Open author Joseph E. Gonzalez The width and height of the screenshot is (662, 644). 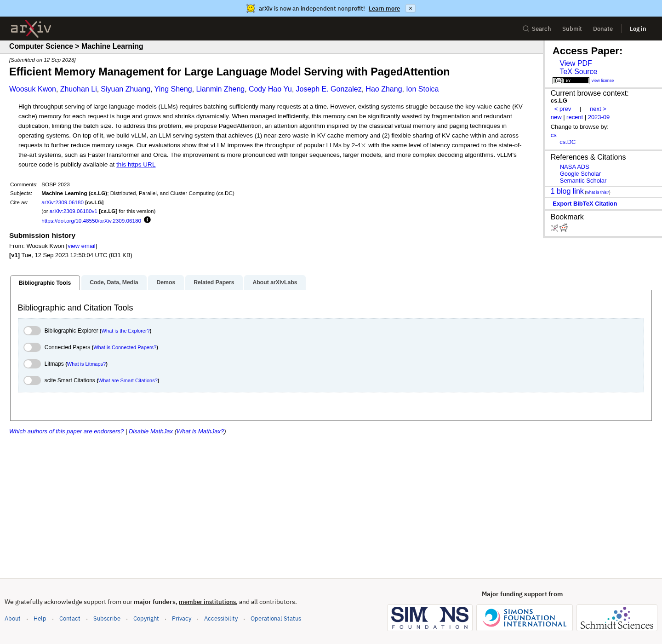coord(329,89)
